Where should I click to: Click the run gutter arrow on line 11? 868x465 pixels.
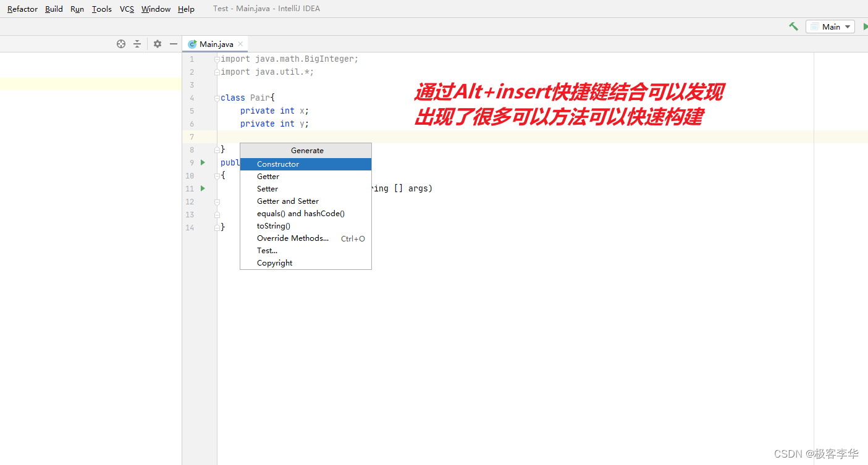tap(202, 188)
